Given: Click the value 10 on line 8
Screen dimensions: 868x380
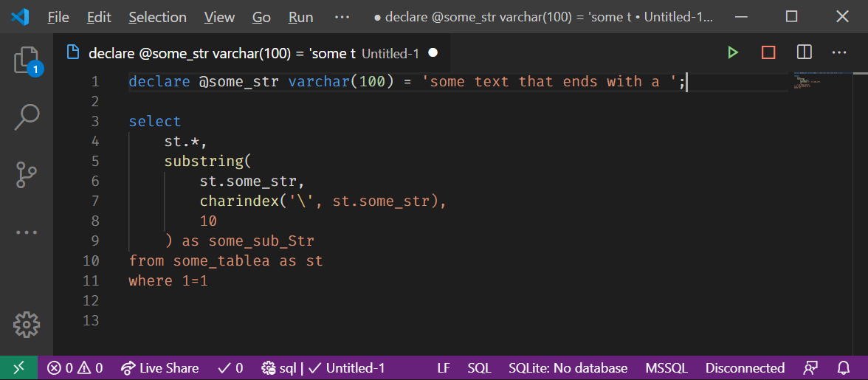Looking at the screenshot, I should (x=208, y=221).
